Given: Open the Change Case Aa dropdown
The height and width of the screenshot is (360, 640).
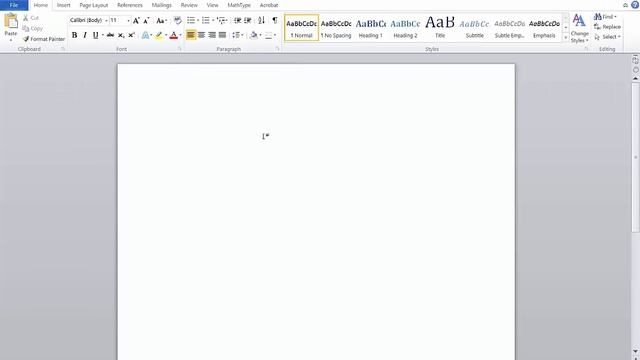Looking at the screenshot, I should pyautogui.click(x=162, y=20).
